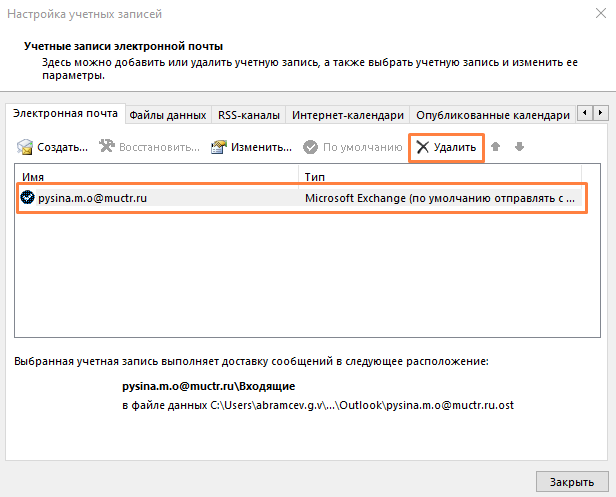Click Удалить to remove the account
The width and height of the screenshot is (616, 497).
(x=446, y=147)
